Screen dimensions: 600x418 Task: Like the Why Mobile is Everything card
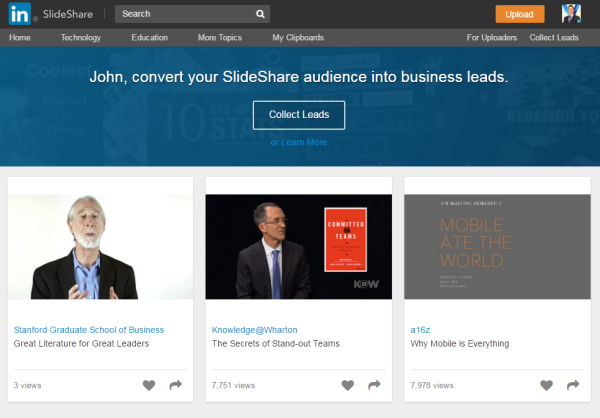[546, 385]
